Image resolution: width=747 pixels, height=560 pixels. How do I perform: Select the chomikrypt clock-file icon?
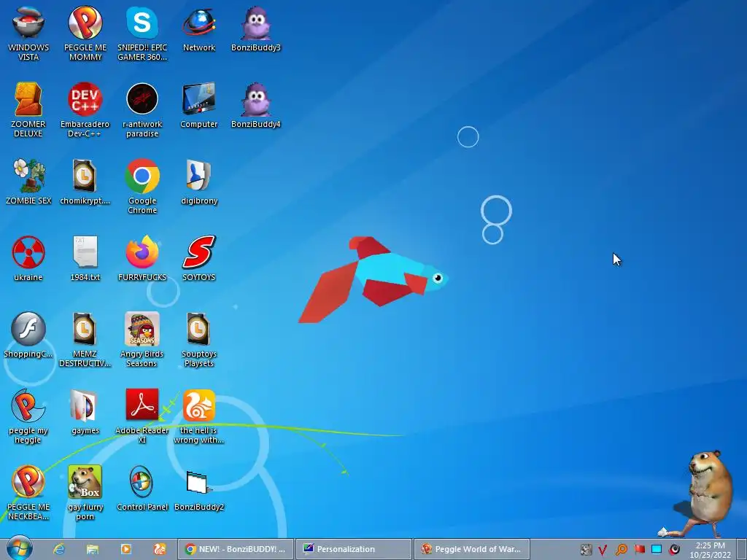(85, 182)
